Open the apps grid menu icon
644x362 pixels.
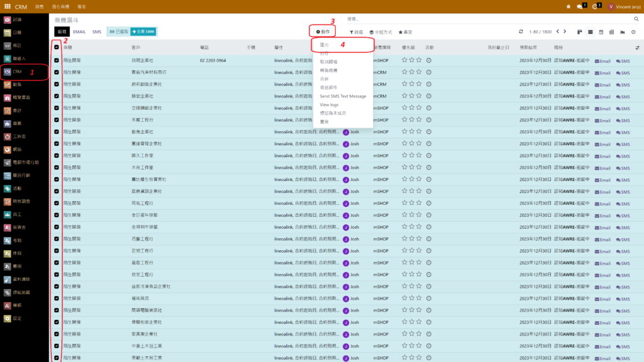click(6, 6)
